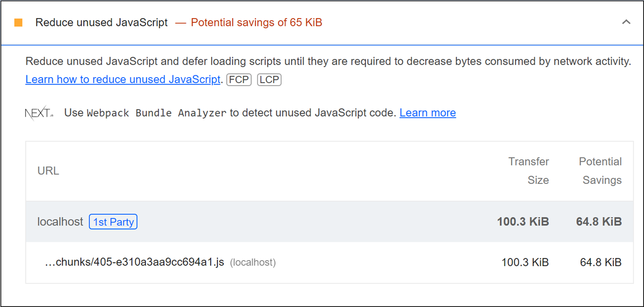Click the URL column header
Screen dimensions: 644x307
click(48, 171)
